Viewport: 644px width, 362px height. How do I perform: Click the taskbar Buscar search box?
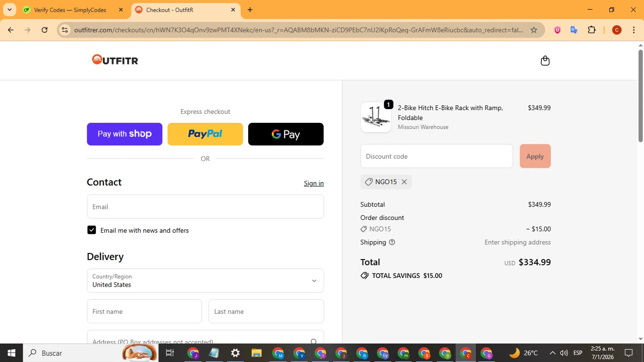pos(91,353)
